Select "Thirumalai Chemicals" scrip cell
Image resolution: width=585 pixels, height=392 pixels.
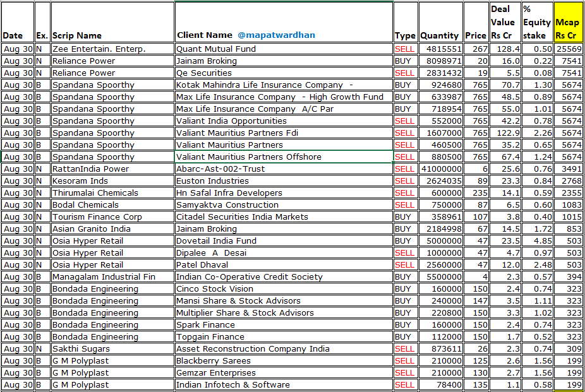point(112,193)
